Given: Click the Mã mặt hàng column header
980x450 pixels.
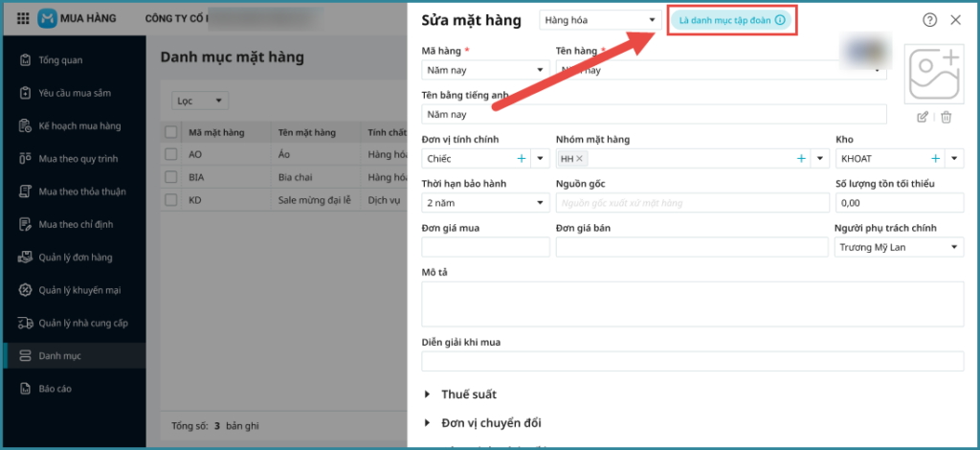Looking at the screenshot, I should point(216,132).
